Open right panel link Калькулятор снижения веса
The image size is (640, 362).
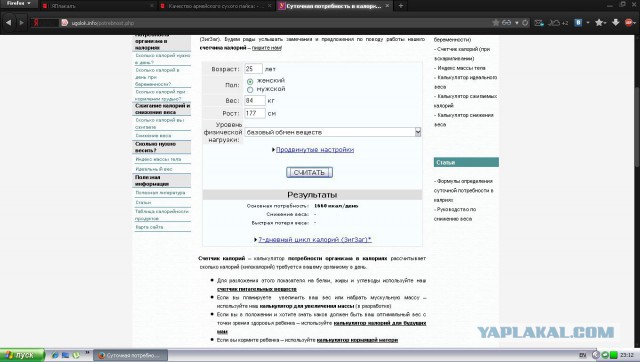(464, 120)
